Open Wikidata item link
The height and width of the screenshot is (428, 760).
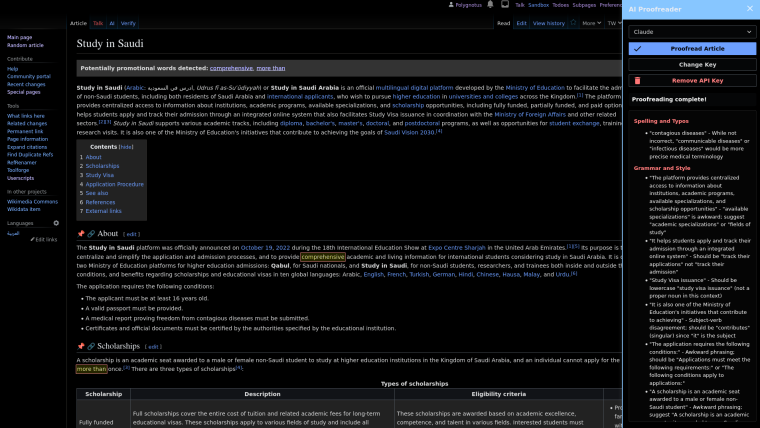click(x=23, y=209)
